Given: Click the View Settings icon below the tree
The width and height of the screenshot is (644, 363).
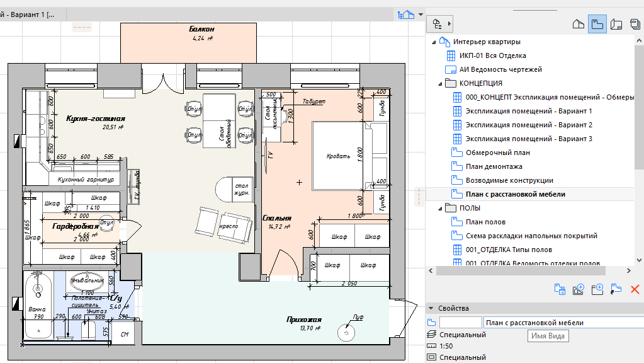Looking at the screenshot, I should tap(560, 289).
